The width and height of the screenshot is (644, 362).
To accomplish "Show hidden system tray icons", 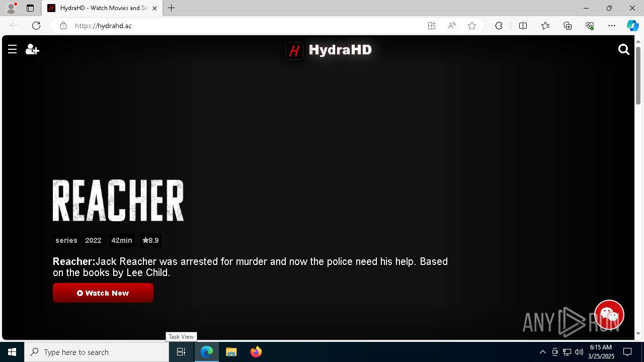I will pos(542,352).
